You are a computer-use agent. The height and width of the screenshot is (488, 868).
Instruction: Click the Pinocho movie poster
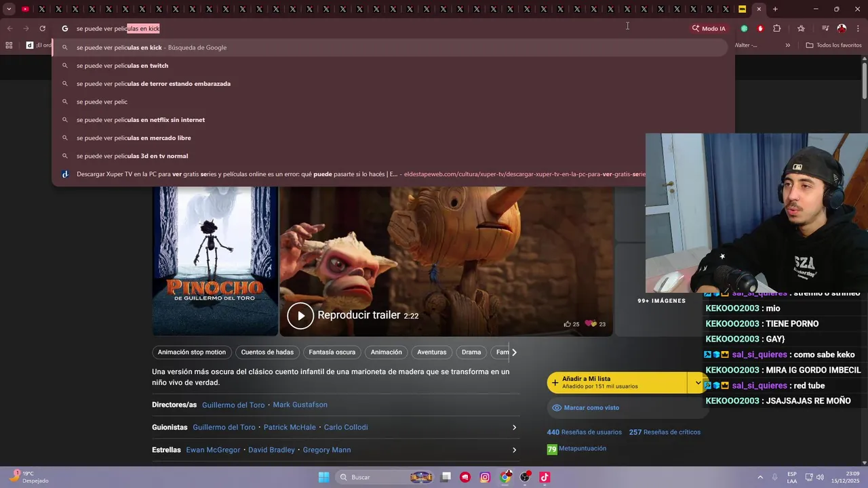pos(215,261)
